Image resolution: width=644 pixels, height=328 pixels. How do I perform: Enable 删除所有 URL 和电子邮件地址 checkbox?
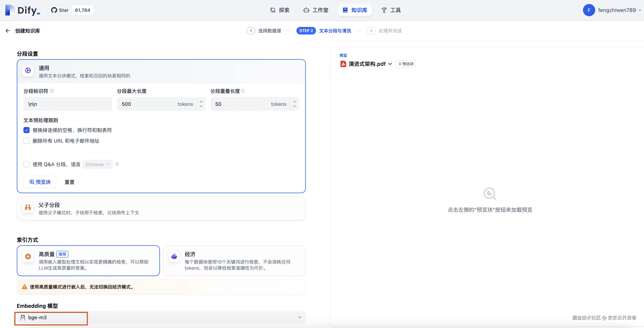26,141
